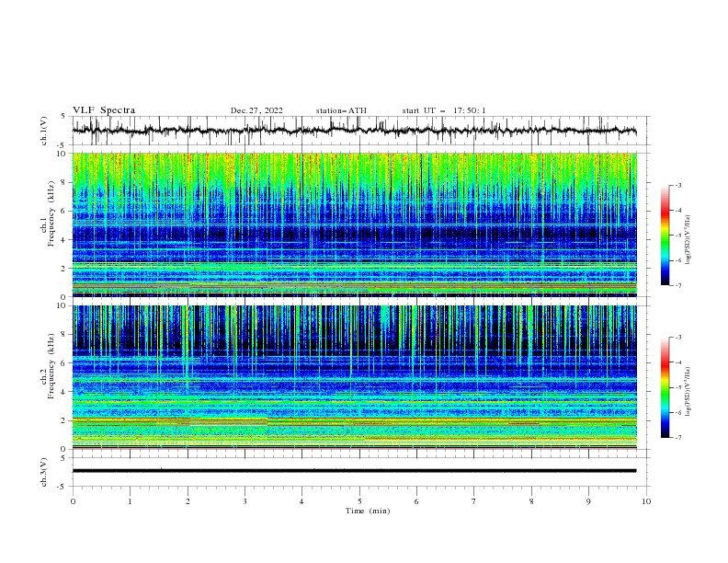Click time axis tick label "0" at bottom
This screenshot has width=728, height=563.
click(x=73, y=501)
